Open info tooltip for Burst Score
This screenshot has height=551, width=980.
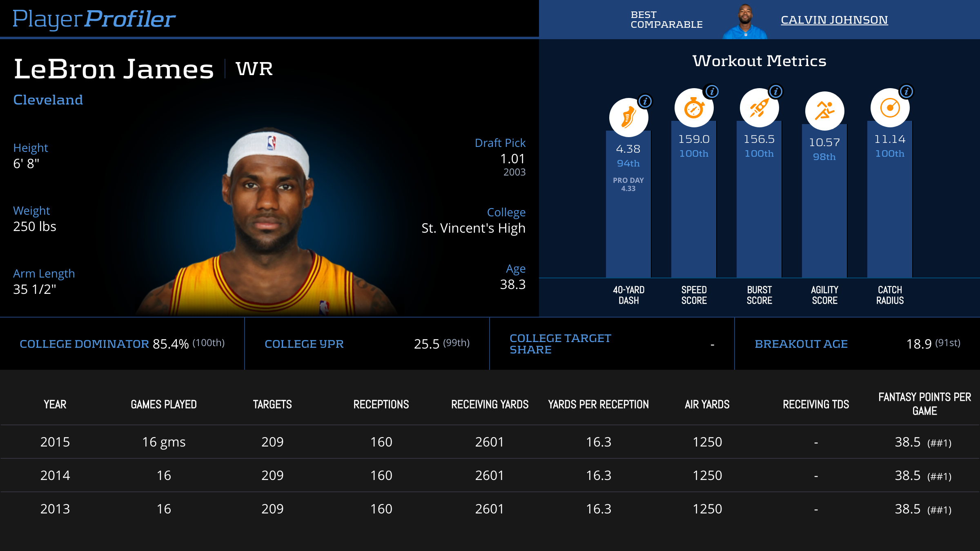pyautogui.click(x=776, y=91)
